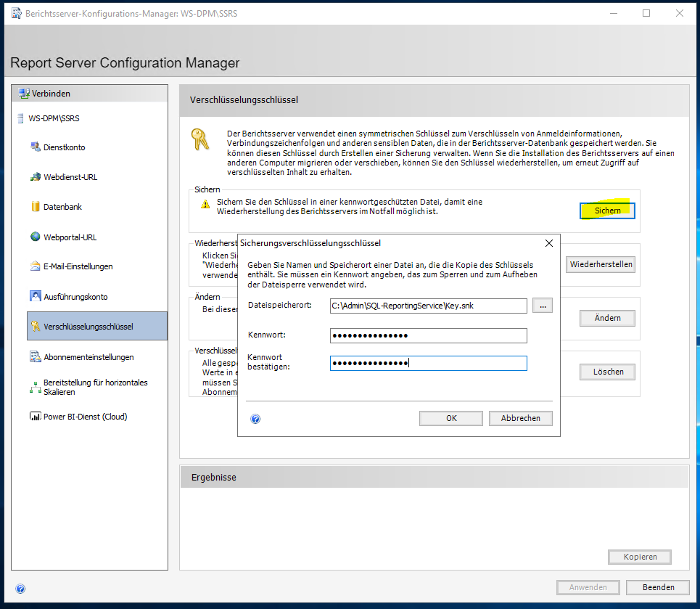Select Verschlüsselungsschlüssel key icon in sidebar
700x609 pixels.
36,326
